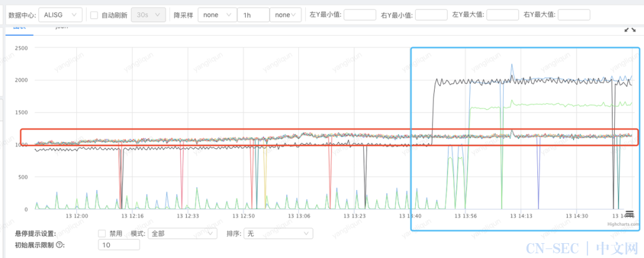Click the 1h downsample interval field
Screen dimensions: 644x258
coord(253,15)
